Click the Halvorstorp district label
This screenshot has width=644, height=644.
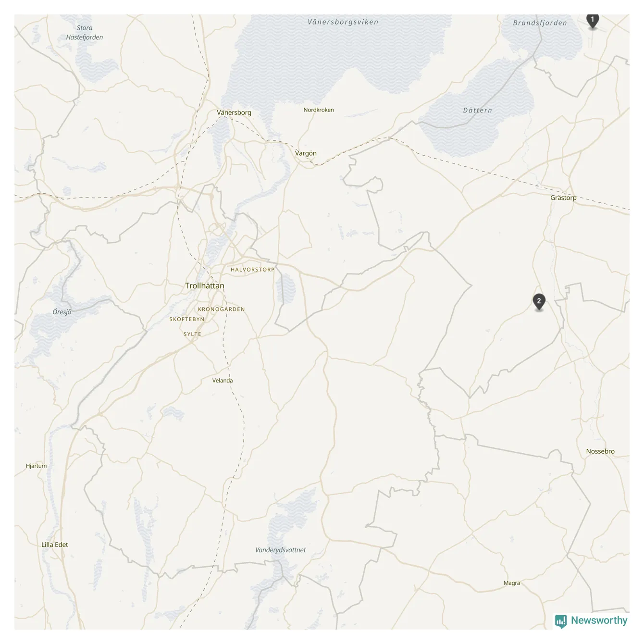[x=253, y=270]
